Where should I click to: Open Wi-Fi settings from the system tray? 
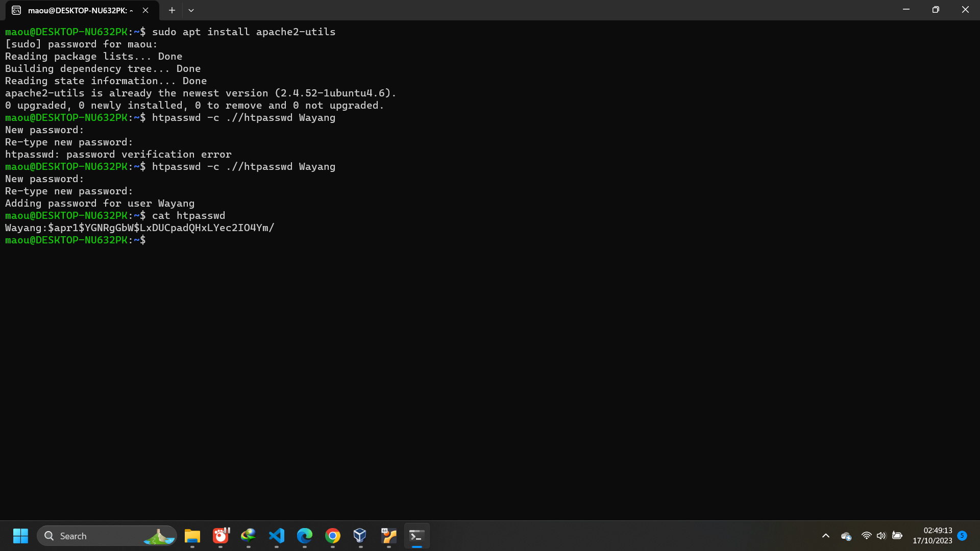point(866,536)
